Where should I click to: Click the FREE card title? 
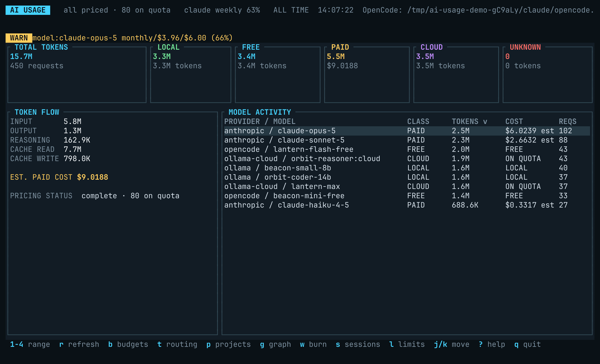251,47
